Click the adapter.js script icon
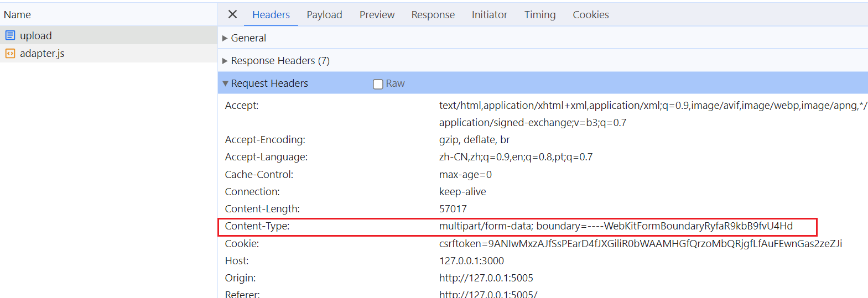Image resolution: width=868 pixels, height=298 pixels. click(x=10, y=54)
